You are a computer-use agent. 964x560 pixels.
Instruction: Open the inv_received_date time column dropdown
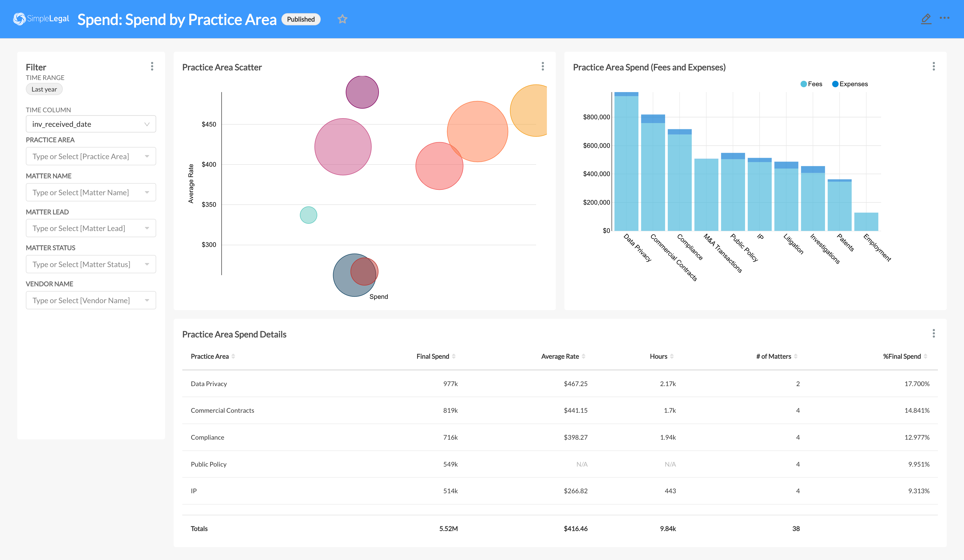click(x=91, y=124)
